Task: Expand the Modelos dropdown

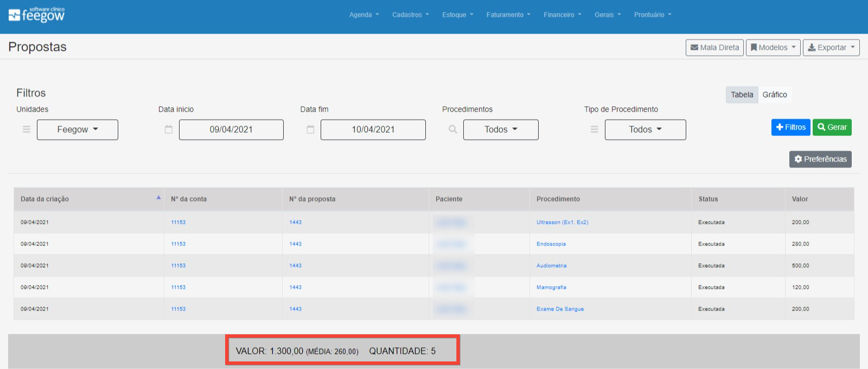Action: point(773,48)
